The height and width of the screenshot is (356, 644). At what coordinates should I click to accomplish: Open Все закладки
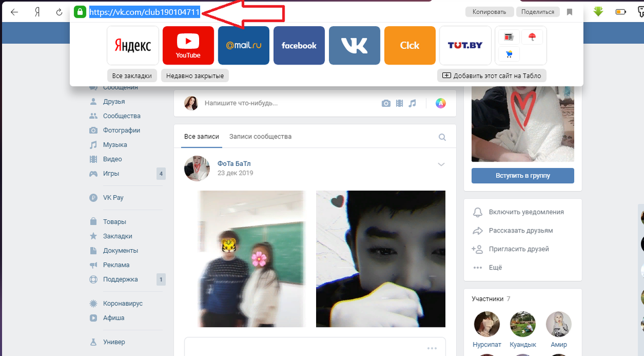(132, 76)
